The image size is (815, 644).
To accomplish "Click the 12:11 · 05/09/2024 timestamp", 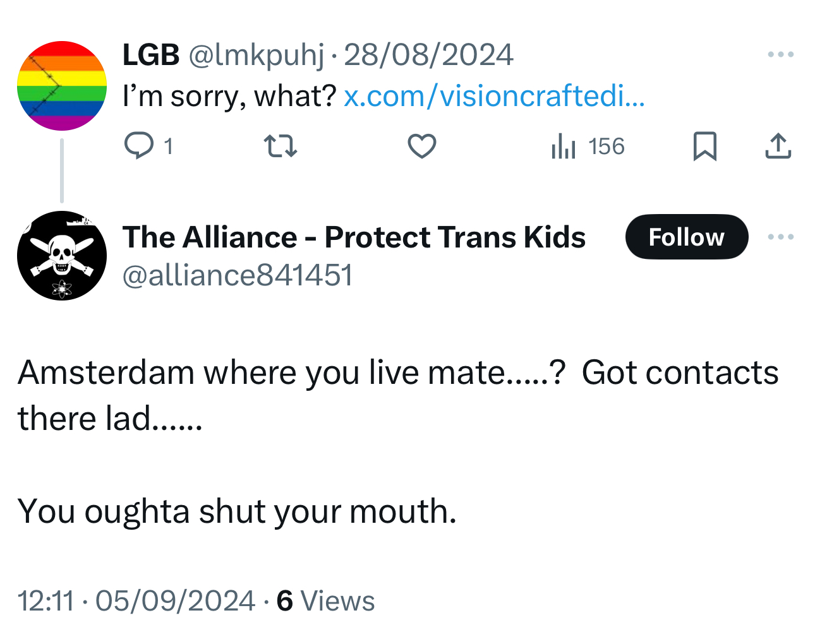I will [136, 600].
